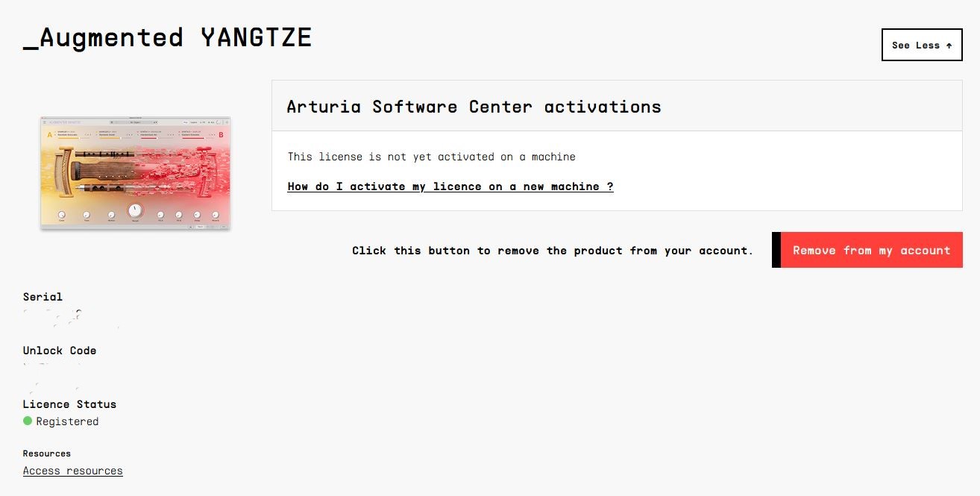Click the large center Morph knob in the preview
The image size is (980, 496).
point(135,211)
